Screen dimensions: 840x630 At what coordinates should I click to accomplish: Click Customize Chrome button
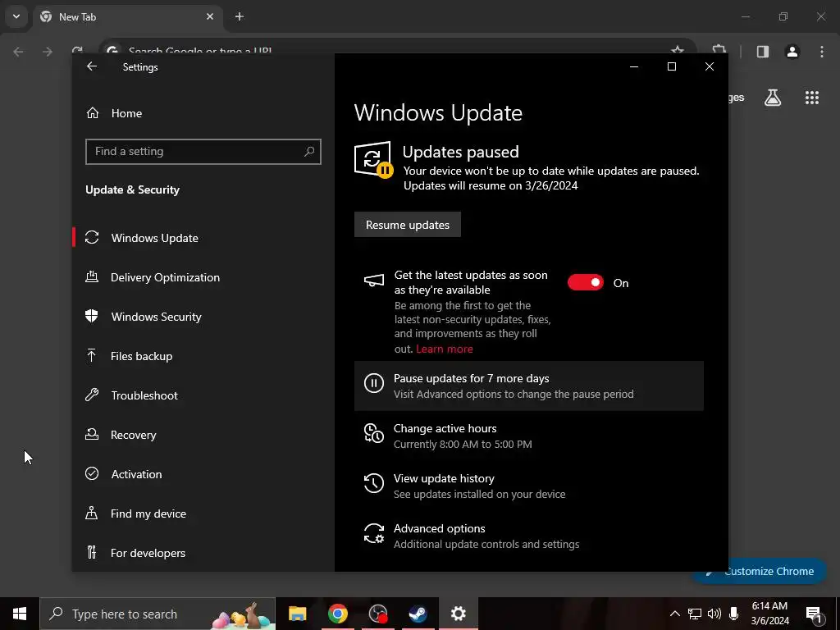click(760, 571)
